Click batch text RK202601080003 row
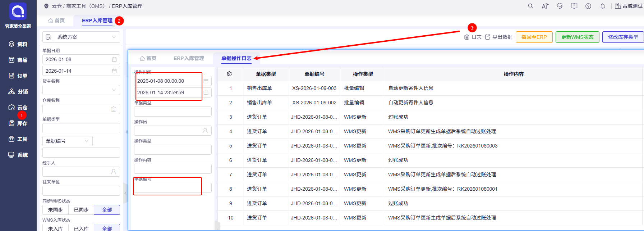Image resolution: width=644 pixels, height=231 pixels. click(x=443, y=146)
